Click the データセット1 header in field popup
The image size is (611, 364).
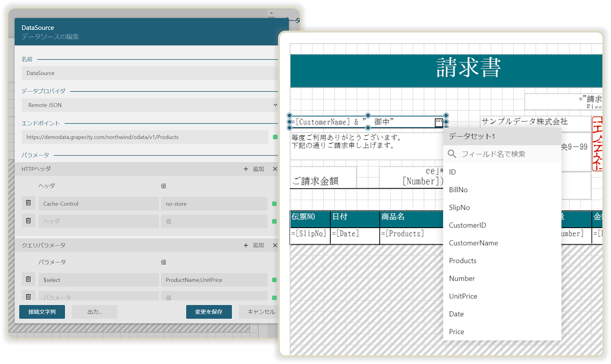pyautogui.click(x=502, y=136)
